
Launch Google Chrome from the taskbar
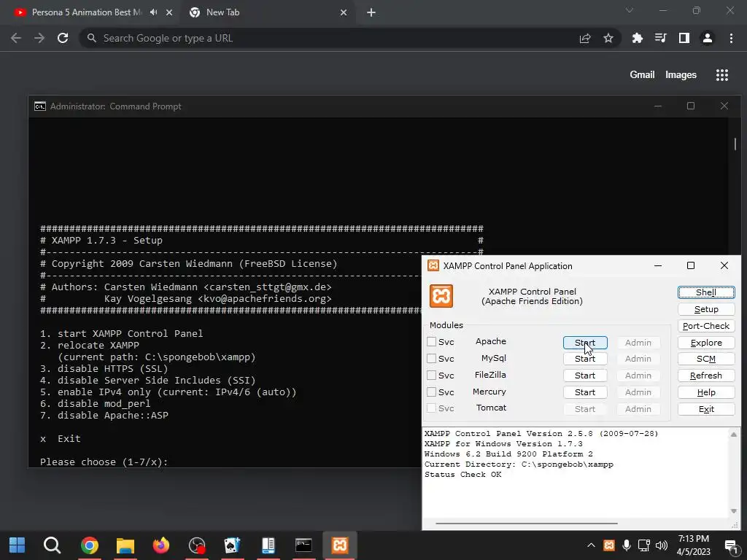click(89, 545)
